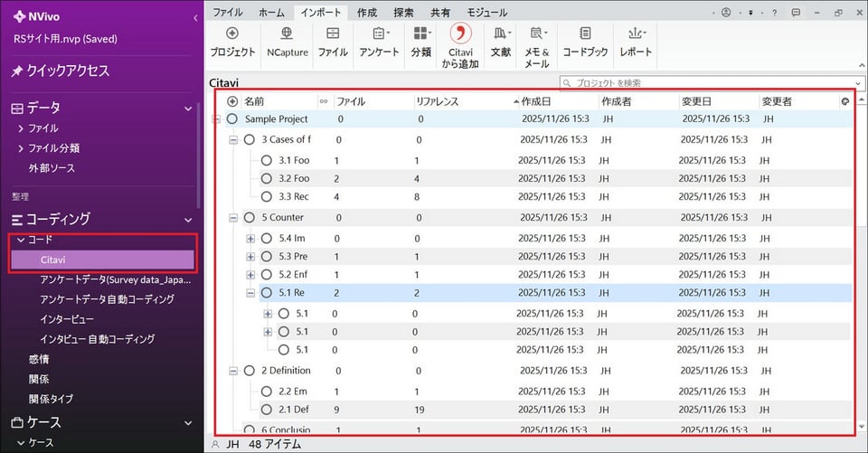Click the pin icon beside クイックアクセス
The width and height of the screenshot is (868, 453).
pos(16,71)
